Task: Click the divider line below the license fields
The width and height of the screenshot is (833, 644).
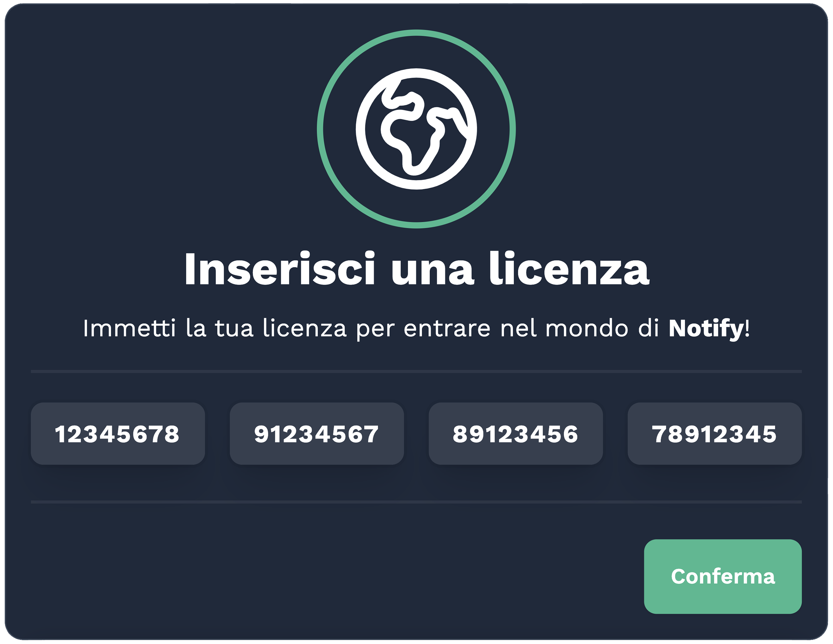Action: pyautogui.click(x=416, y=502)
